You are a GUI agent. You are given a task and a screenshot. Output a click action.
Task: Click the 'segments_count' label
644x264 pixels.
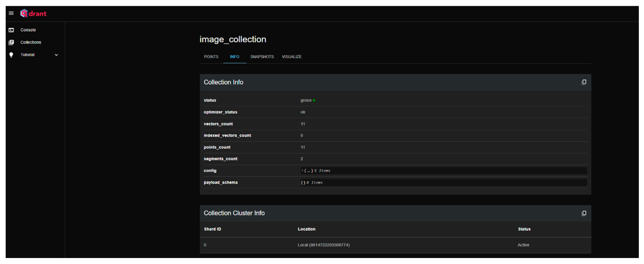click(220, 159)
